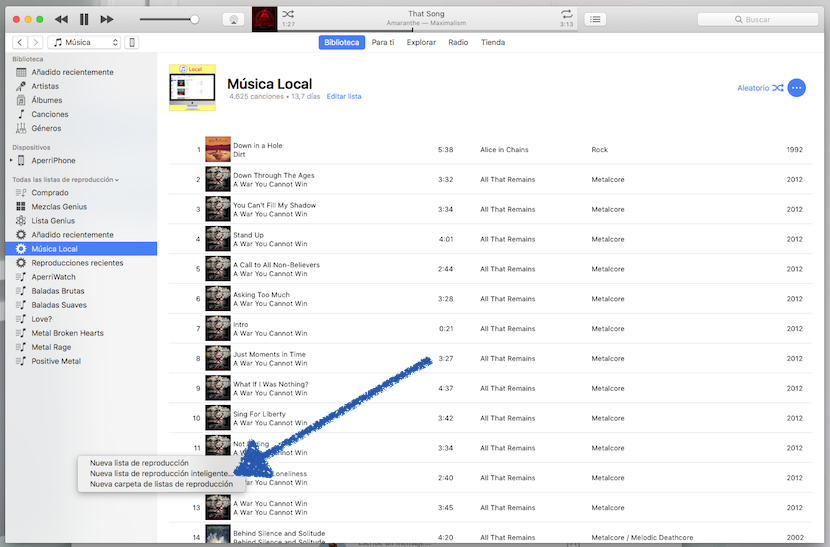The width and height of the screenshot is (830, 547).
Task: Go to the previous track
Action: 61,19
